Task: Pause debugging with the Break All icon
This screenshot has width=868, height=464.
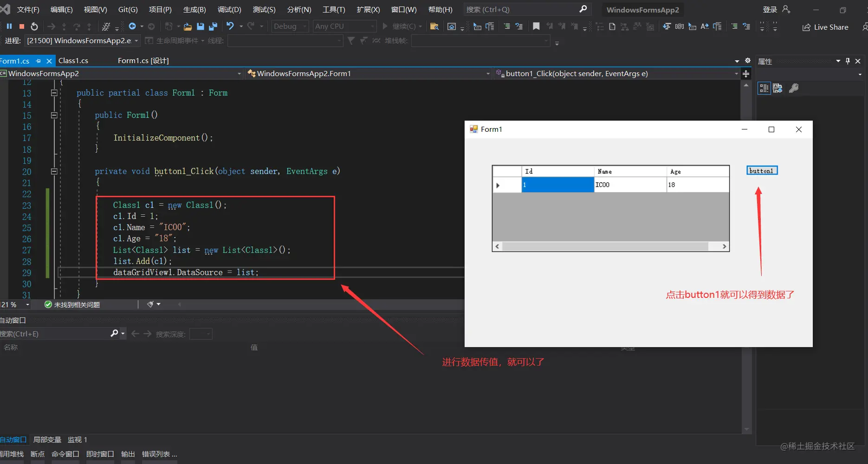Action: click(9, 26)
